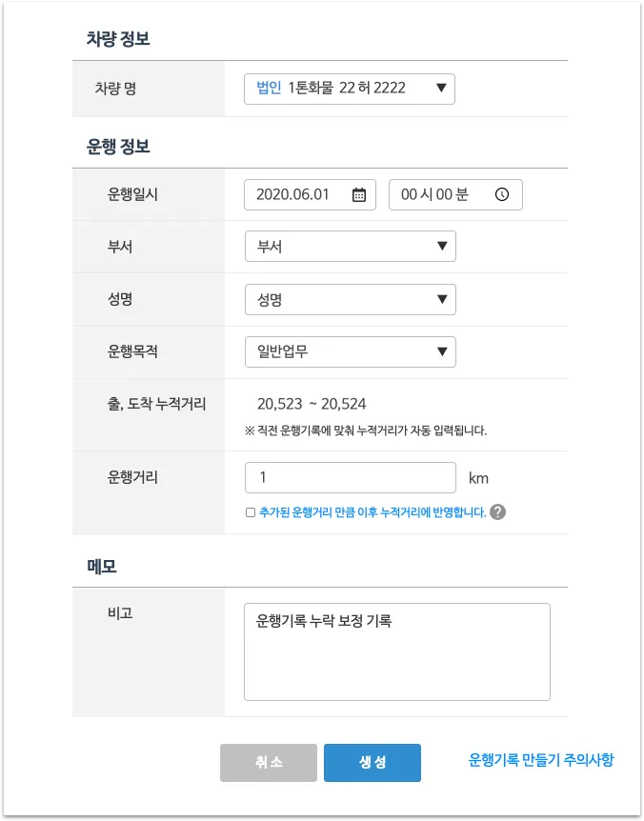Click the blue 생성 create button

[372, 763]
